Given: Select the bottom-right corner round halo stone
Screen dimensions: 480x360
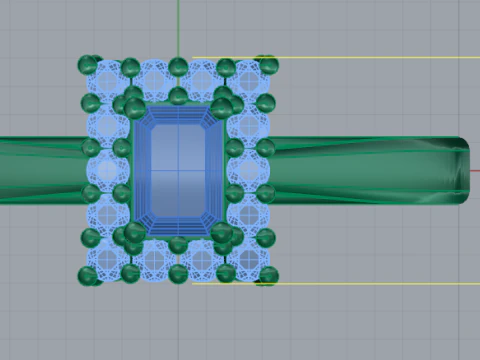Looking at the screenshot, I should point(249,260).
